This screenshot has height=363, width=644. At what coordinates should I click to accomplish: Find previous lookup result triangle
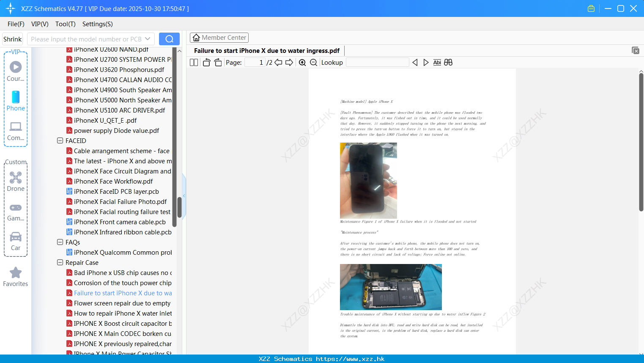[x=415, y=63]
